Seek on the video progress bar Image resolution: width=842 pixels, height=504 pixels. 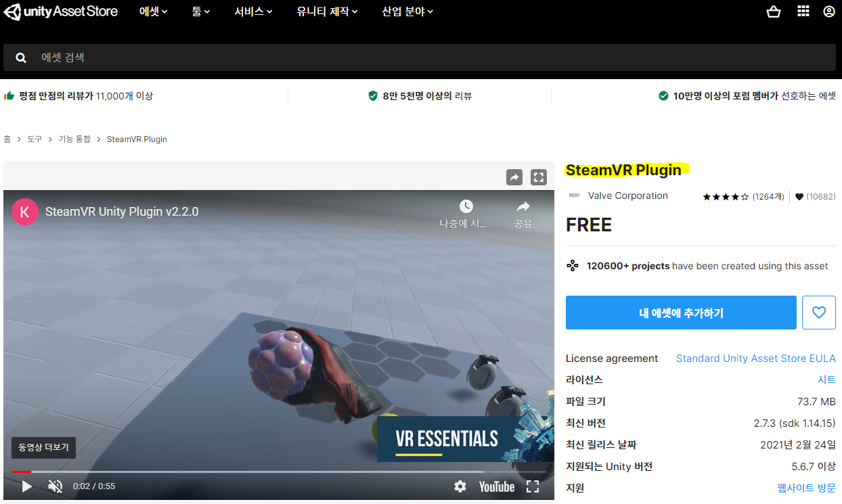(x=278, y=472)
